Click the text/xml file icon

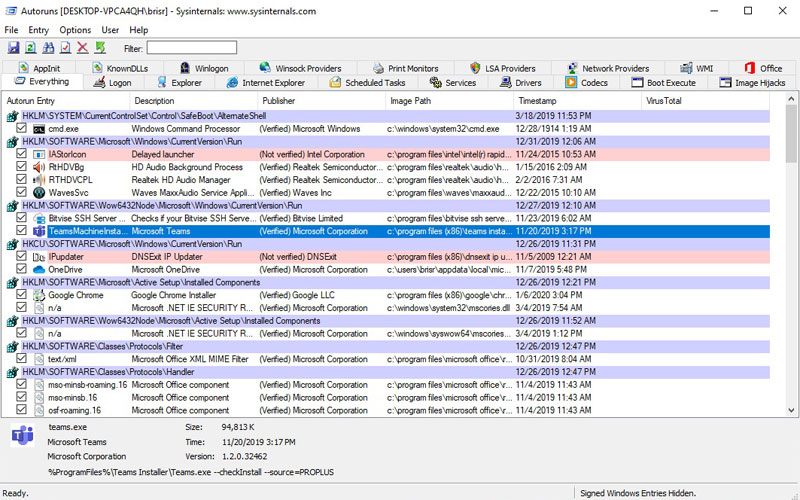(39, 359)
